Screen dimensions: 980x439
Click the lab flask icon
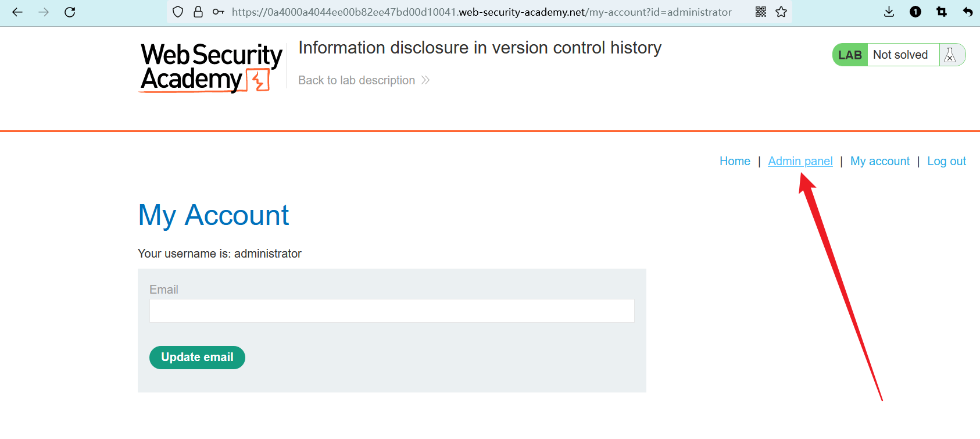pos(950,55)
